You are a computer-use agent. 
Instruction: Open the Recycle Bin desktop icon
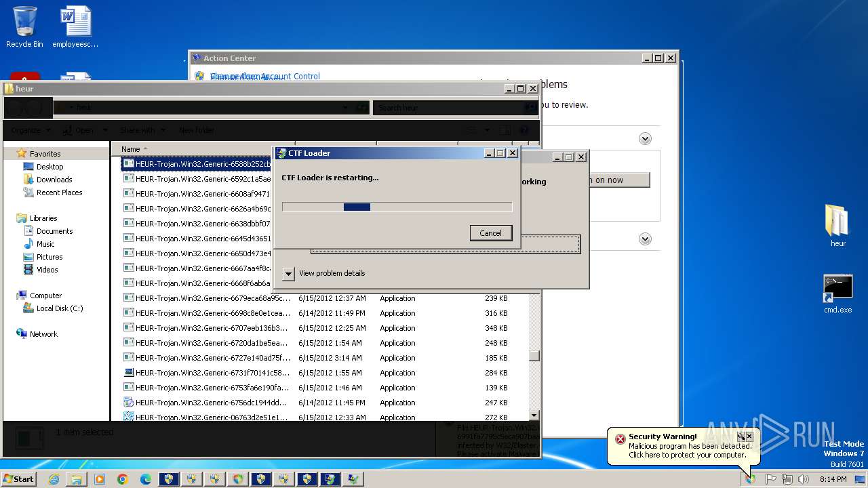coord(24,27)
